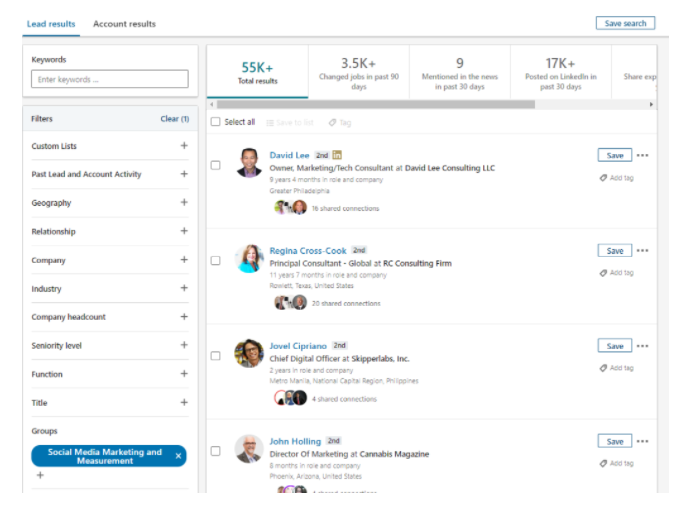Screen dimensions: 679x516
Task: Select Jovel Cipriano's result checkbox
Action: [x=215, y=355]
